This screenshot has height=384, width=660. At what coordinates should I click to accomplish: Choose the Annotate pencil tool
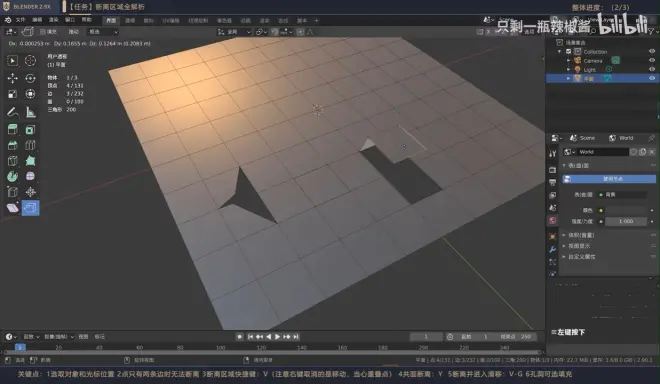13,112
